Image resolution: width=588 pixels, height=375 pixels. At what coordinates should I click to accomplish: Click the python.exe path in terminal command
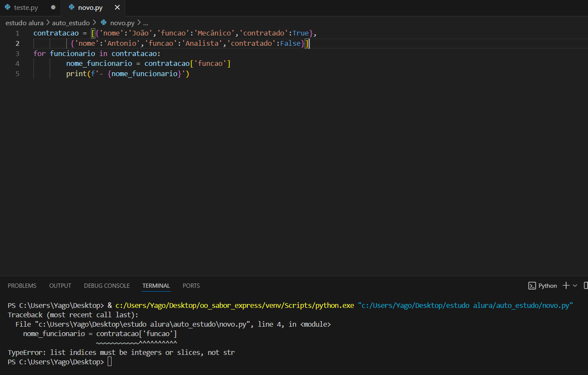[x=235, y=305]
